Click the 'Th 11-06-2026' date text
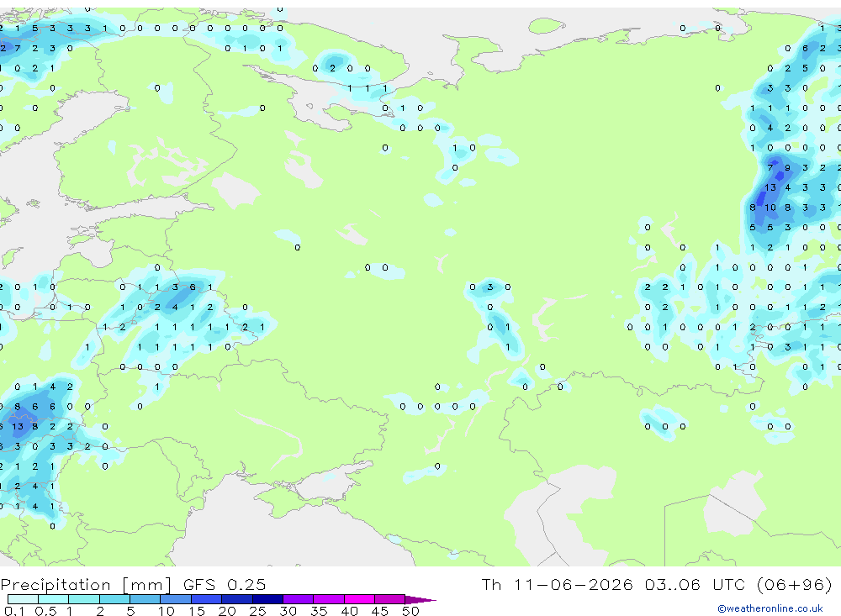Screen dimensions: 841x616 point(558,584)
